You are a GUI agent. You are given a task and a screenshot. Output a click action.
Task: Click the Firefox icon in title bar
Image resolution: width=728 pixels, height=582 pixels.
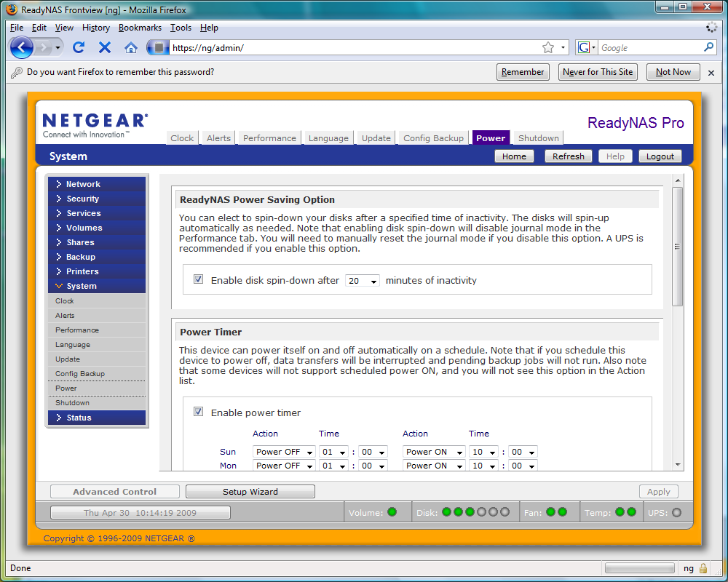(12, 9)
